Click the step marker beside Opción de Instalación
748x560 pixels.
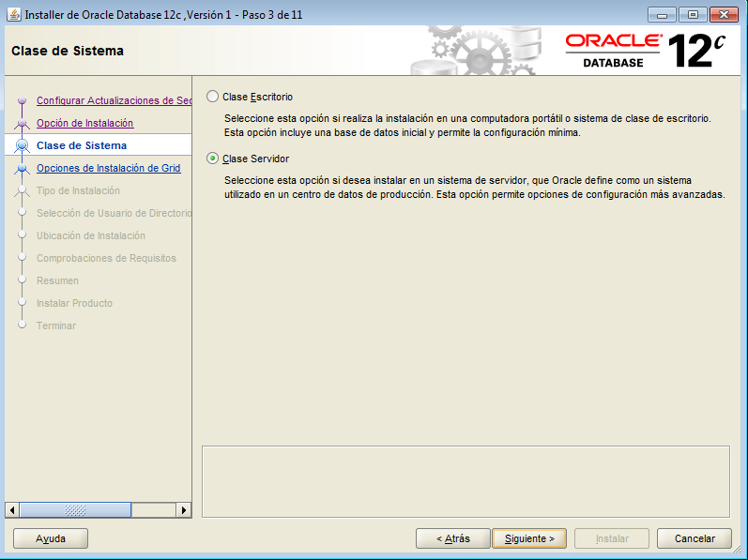click(x=22, y=124)
